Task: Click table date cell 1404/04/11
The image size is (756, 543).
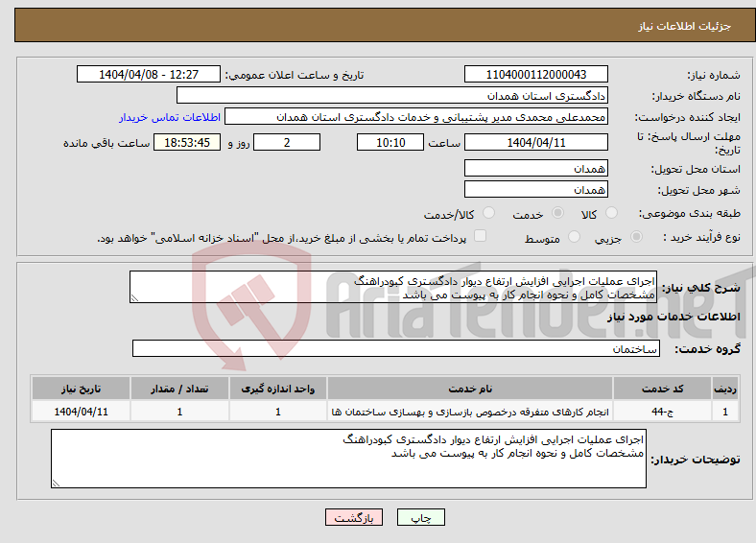Action: pyautogui.click(x=81, y=412)
